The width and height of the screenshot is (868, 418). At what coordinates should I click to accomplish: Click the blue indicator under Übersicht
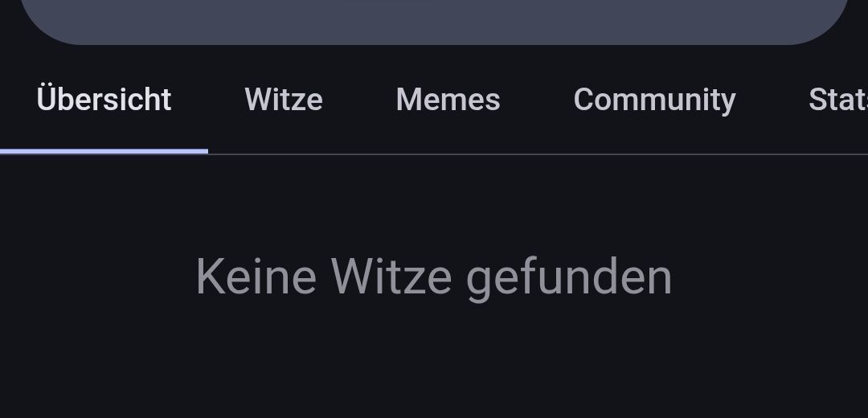click(x=104, y=151)
